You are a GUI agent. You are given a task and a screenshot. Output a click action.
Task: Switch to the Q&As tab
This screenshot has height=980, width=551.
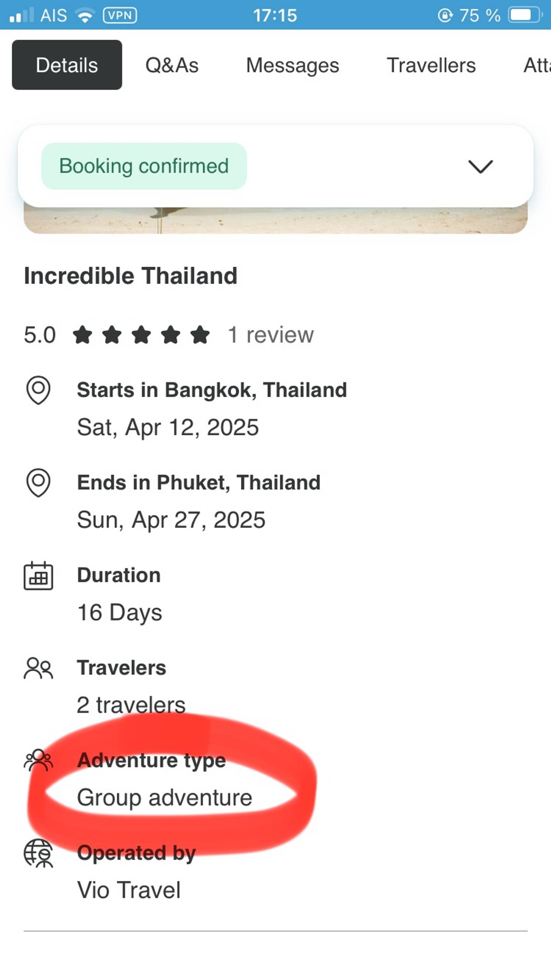[x=172, y=65]
